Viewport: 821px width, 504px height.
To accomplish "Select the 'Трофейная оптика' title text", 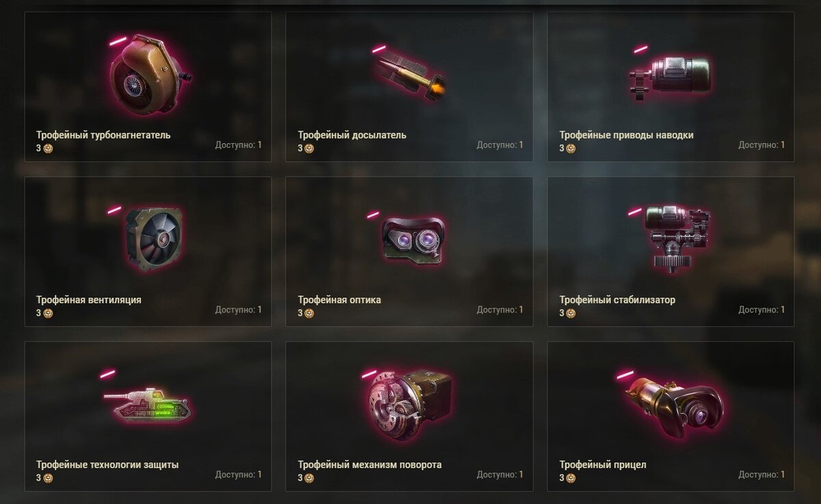I will point(339,300).
